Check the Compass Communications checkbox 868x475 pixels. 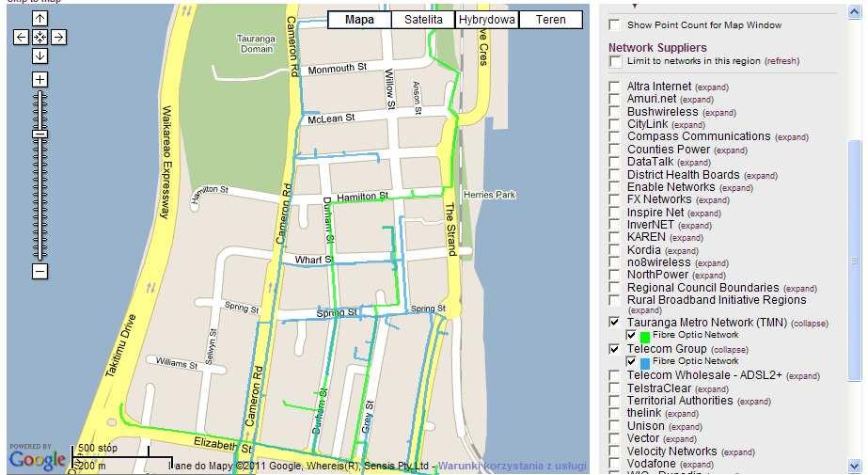(614, 136)
